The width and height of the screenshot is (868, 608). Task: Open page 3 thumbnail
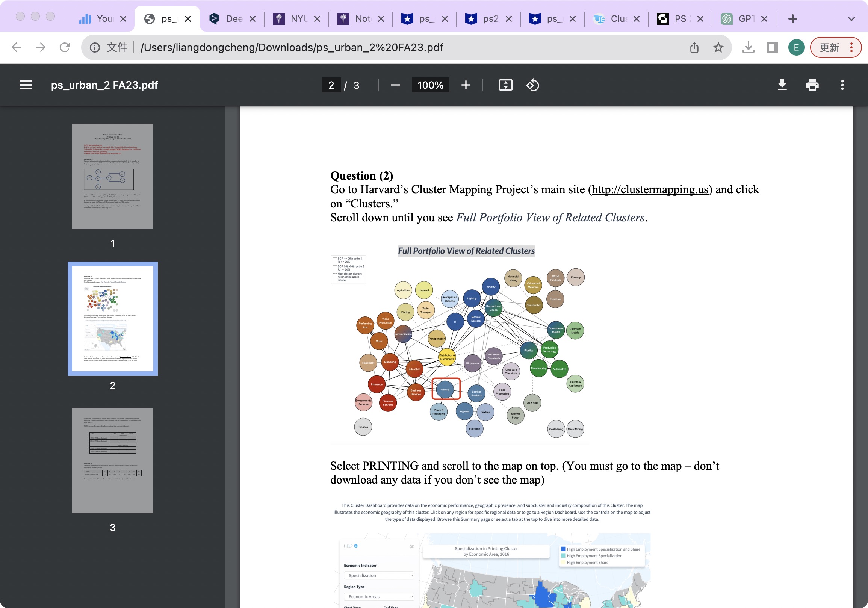(x=113, y=461)
